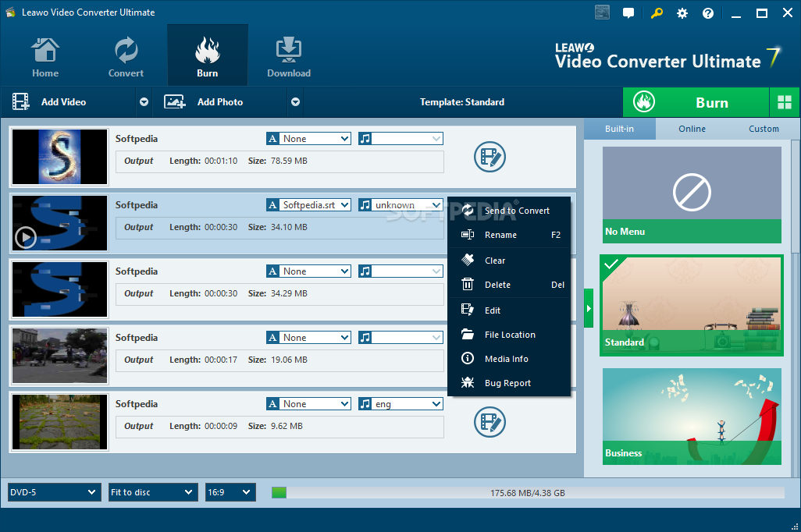The height and width of the screenshot is (532, 801).
Task: Open subtitle dropdown for 19.06 MB video
Action: (308, 338)
